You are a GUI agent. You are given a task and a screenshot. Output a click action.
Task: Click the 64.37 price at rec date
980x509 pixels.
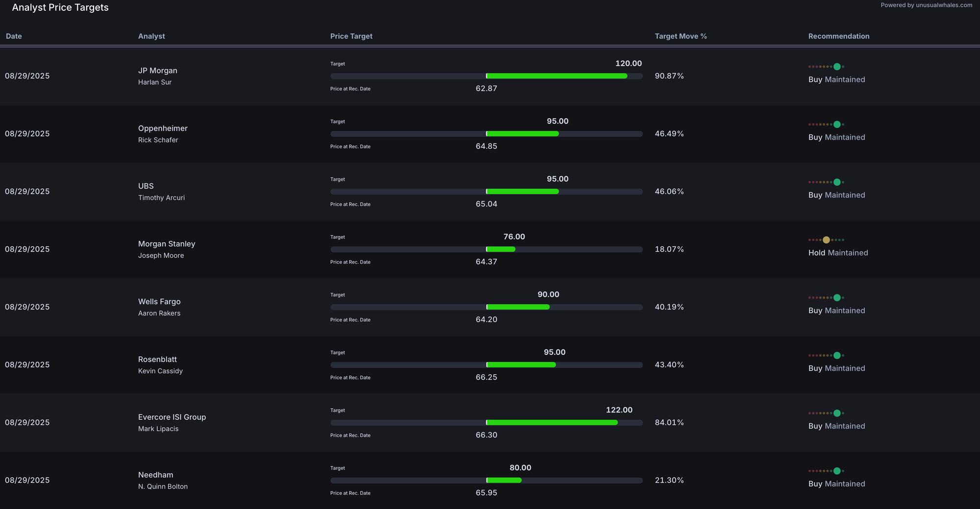coord(487,262)
